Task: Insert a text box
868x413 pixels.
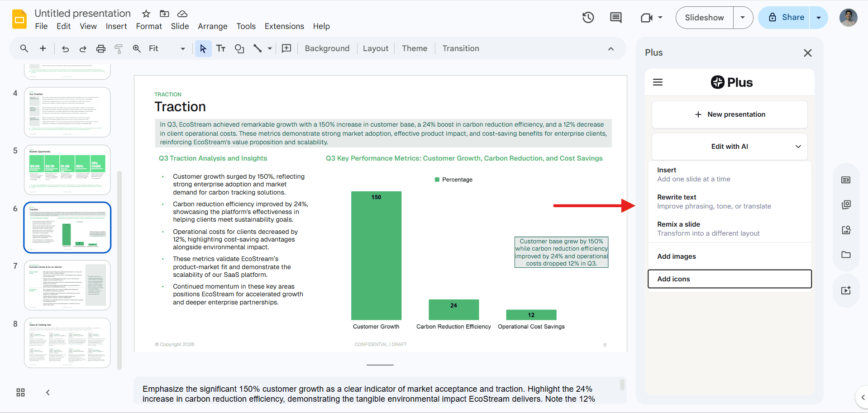Action: click(x=221, y=48)
